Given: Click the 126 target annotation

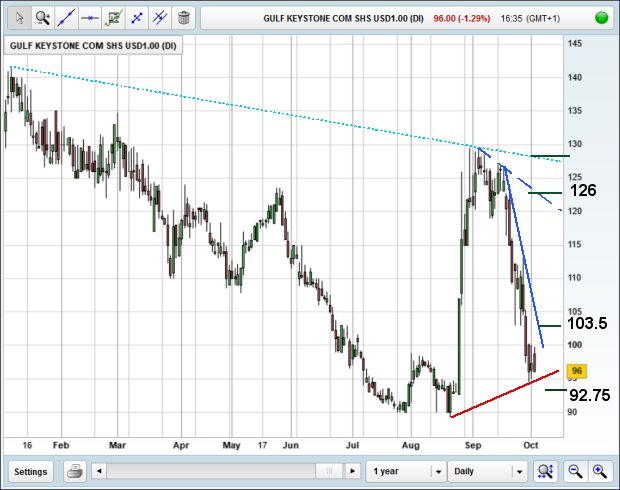Looking at the screenshot, I should tap(583, 191).
